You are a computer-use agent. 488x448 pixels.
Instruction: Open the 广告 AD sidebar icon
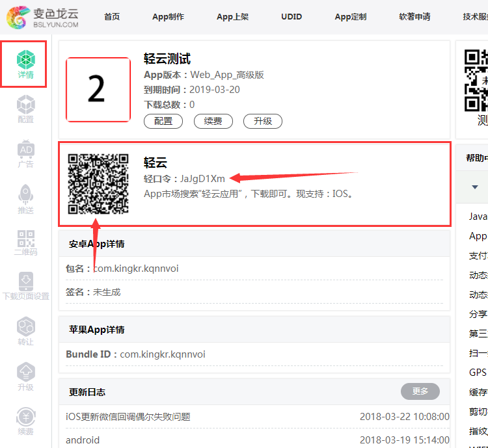tap(25, 153)
